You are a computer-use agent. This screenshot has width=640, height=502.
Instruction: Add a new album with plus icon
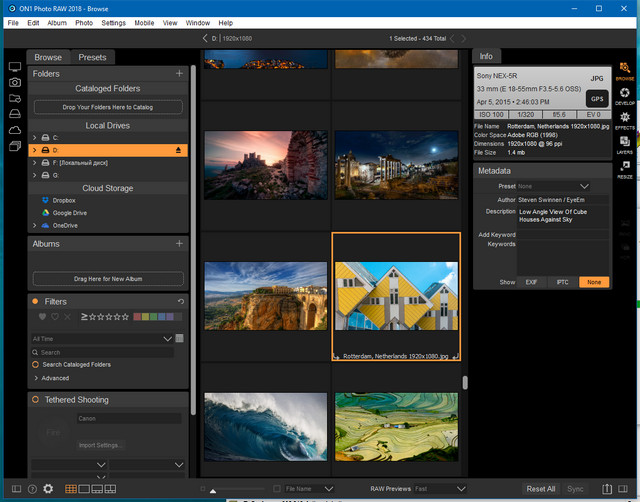pos(180,243)
